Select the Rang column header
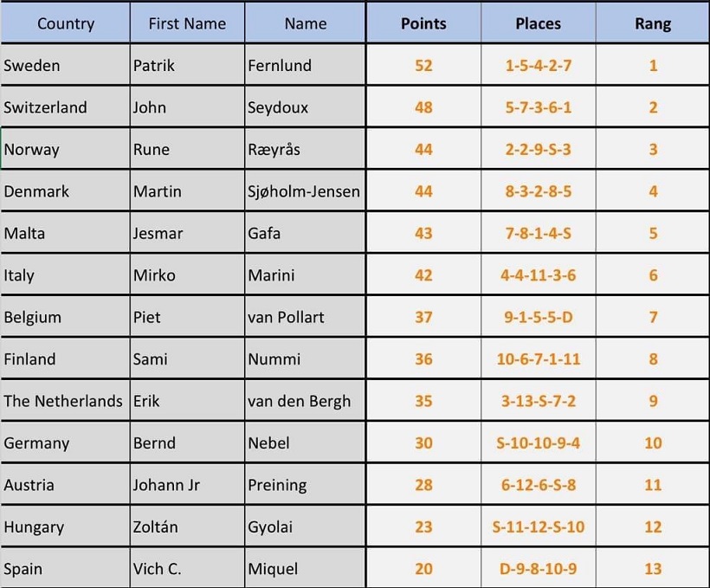 [653, 23]
